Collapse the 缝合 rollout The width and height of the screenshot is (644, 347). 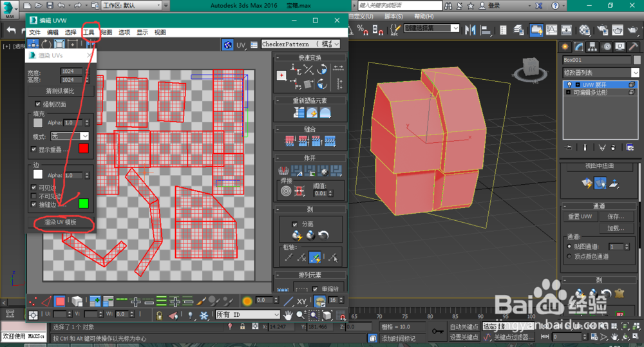coord(310,129)
